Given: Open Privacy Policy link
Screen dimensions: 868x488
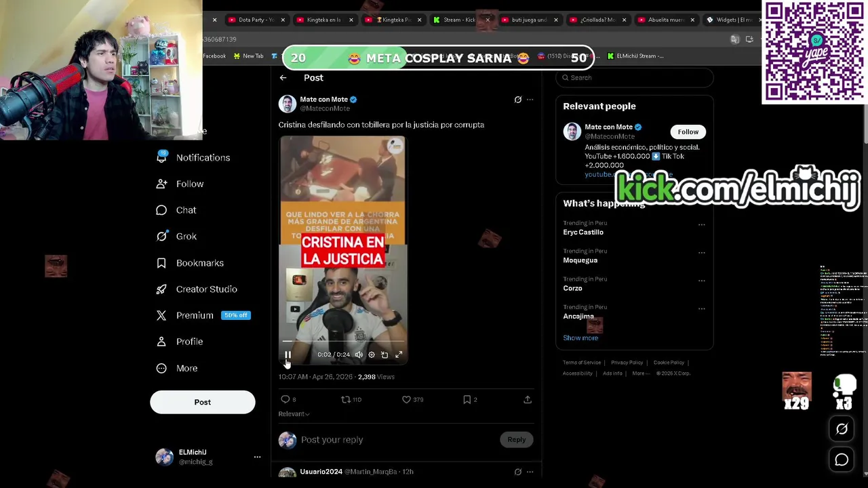Looking at the screenshot, I should 627,363.
